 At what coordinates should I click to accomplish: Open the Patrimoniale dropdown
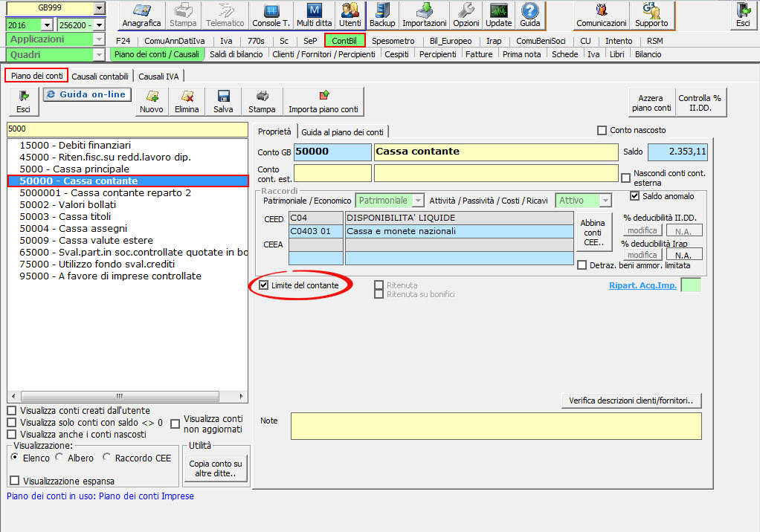point(418,201)
